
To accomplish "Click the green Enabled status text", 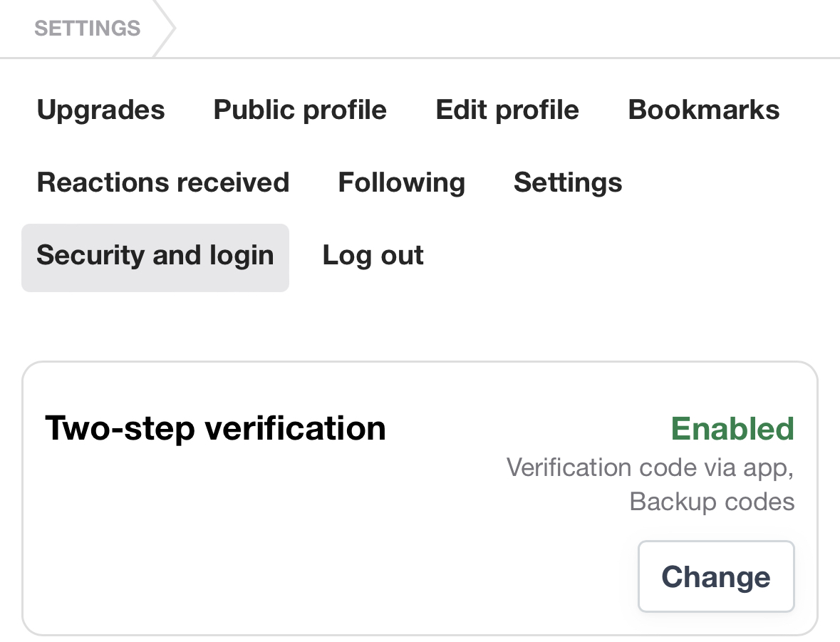I will [x=732, y=429].
